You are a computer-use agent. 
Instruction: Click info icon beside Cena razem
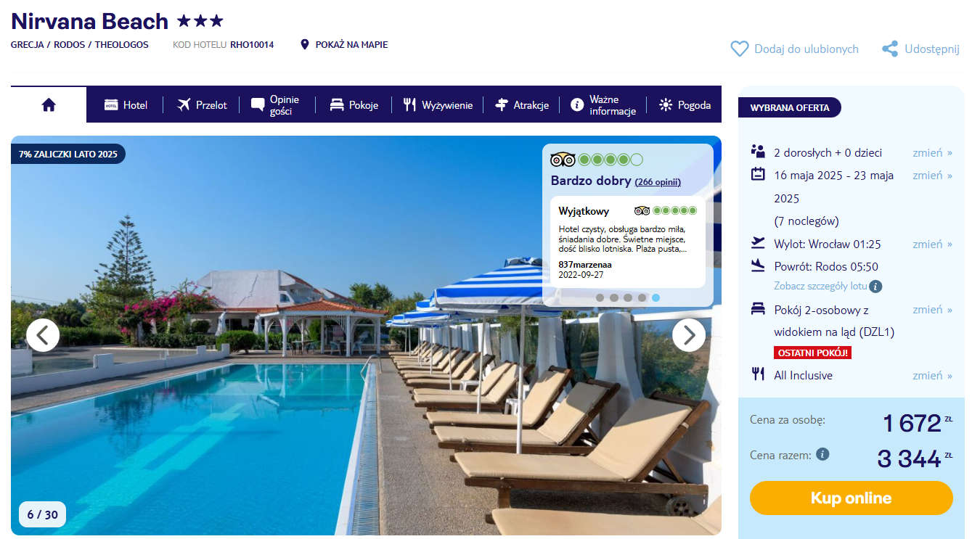(822, 454)
